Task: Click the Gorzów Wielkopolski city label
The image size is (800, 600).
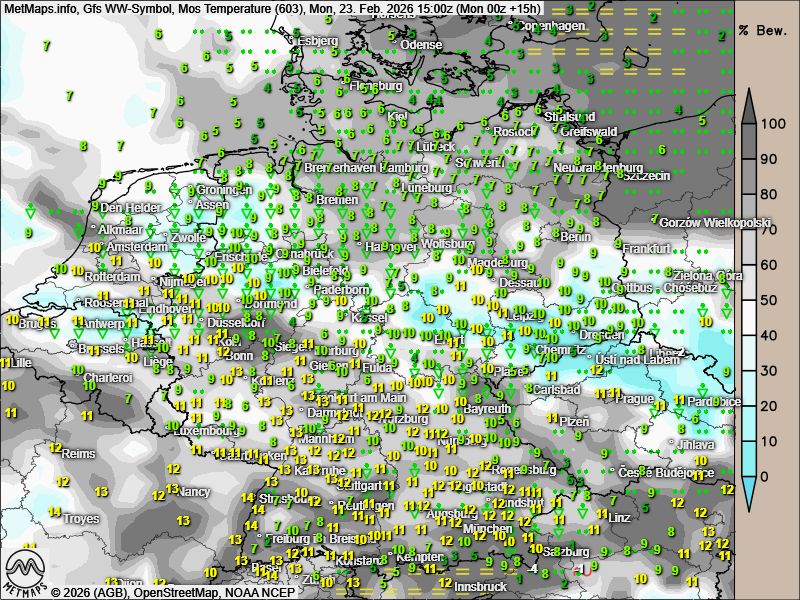Action: (715, 222)
